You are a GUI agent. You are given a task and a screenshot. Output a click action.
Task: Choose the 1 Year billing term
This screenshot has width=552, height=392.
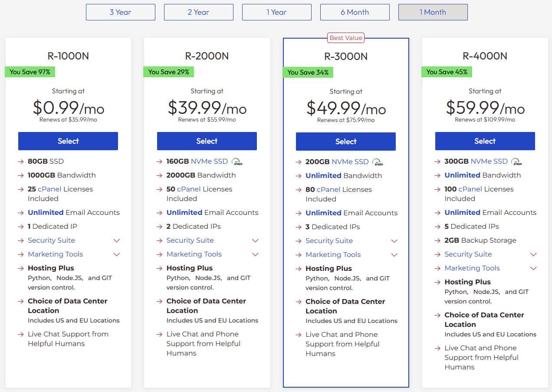point(276,12)
